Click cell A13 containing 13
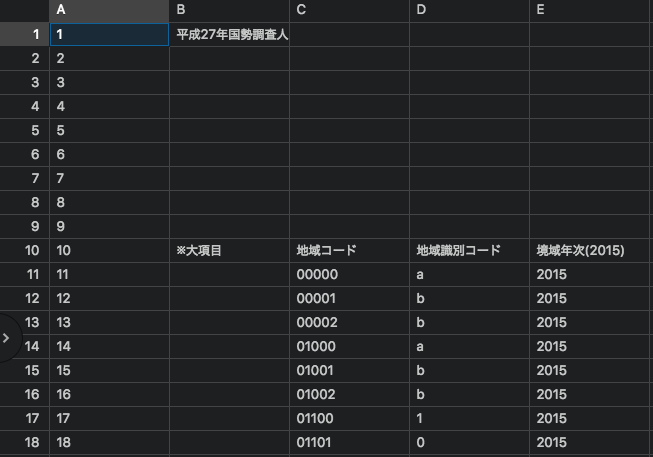Viewport: 653px width, 457px height. 109,322
